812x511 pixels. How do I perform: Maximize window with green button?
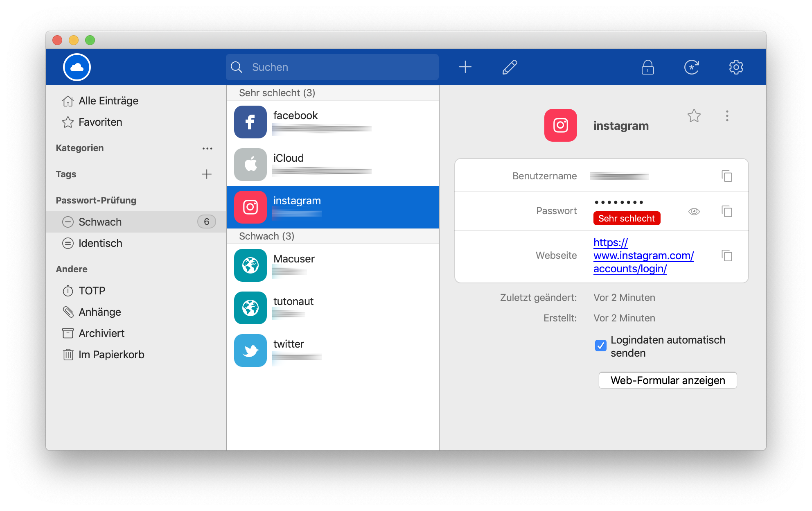pyautogui.click(x=90, y=40)
